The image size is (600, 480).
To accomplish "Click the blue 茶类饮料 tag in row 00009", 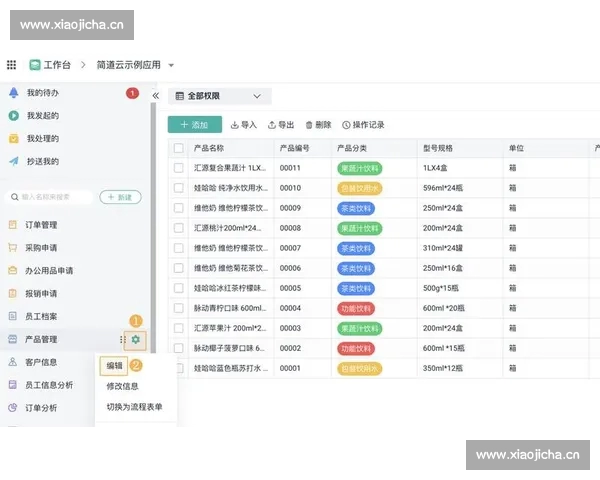I will pos(356,209).
